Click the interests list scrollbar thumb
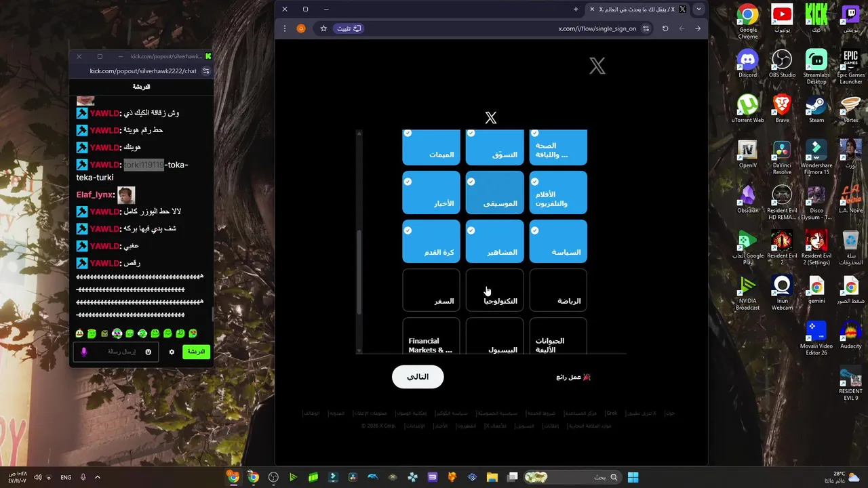Screen dimensions: 868x488 [x=359, y=272]
